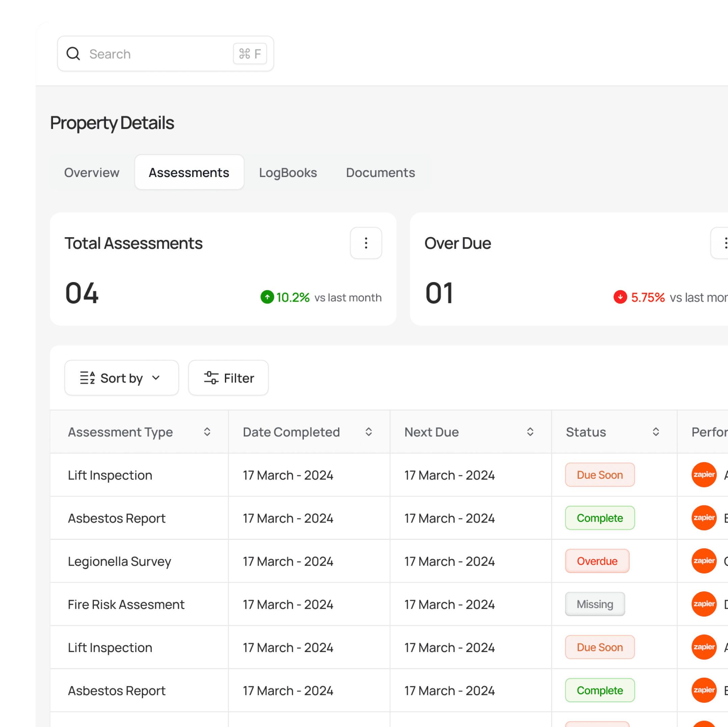
Task: Click the Over Due card title
Action: click(x=458, y=243)
